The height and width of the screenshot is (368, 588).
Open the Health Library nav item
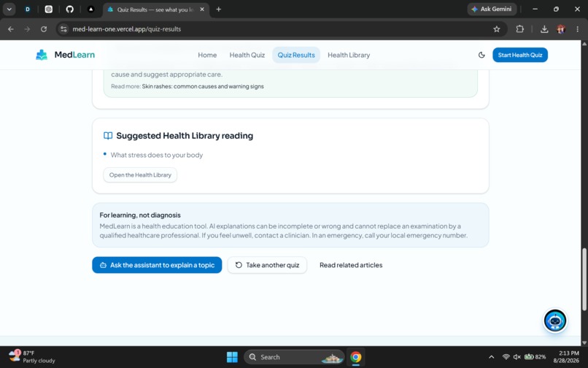pos(349,55)
